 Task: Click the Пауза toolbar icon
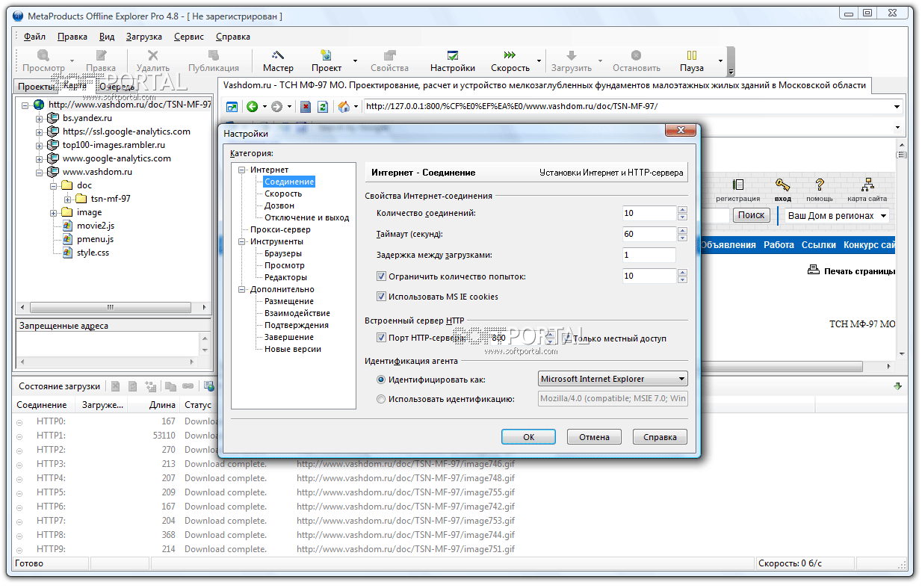click(x=692, y=55)
